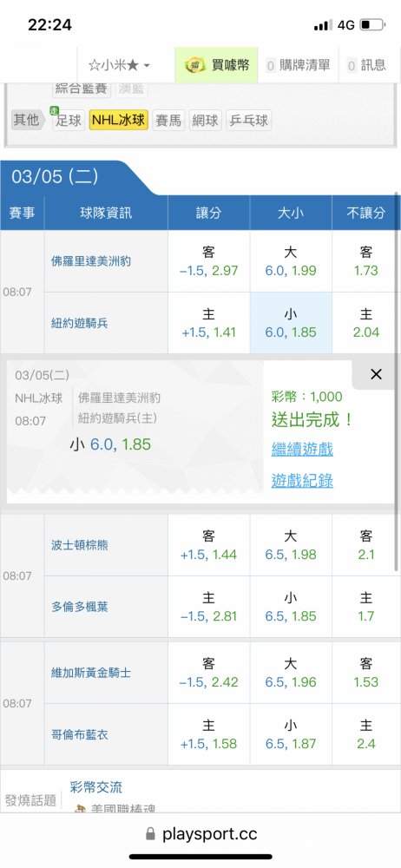Switch to the 乒乓球 category
The width and height of the screenshot is (401, 868).
247,120
